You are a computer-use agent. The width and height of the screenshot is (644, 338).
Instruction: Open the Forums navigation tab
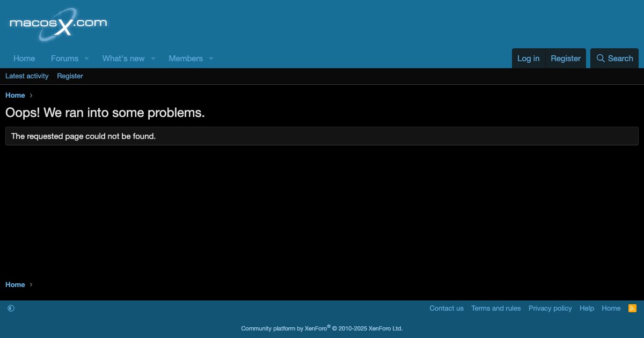(x=64, y=58)
